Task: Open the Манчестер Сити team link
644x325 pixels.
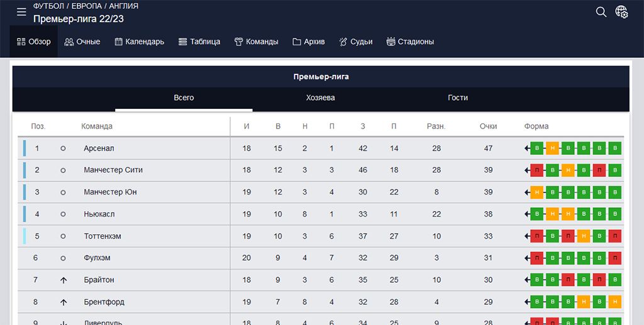Action: [113, 170]
